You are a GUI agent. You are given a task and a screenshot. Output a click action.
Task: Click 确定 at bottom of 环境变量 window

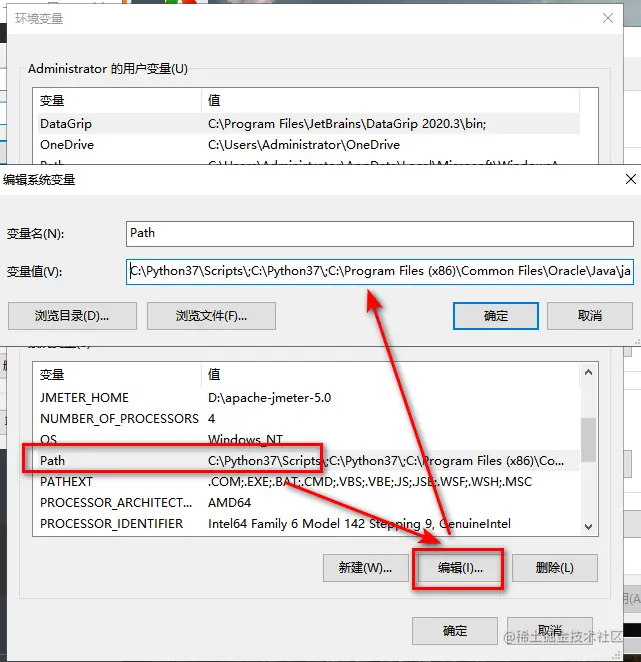455,631
